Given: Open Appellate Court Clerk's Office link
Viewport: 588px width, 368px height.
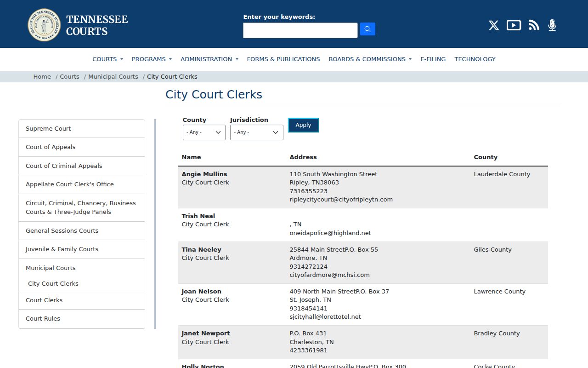Looking at the screenshot, I should 82,184.
